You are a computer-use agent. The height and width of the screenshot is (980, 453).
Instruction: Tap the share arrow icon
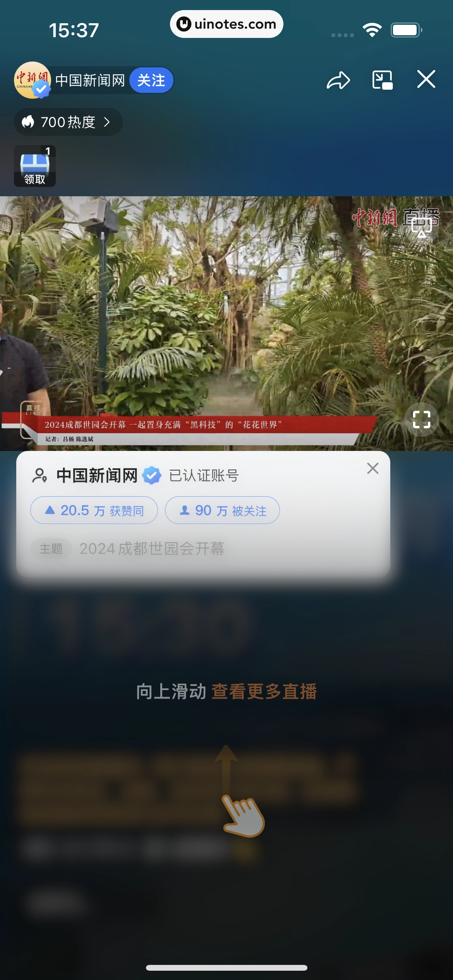[338, 80]
